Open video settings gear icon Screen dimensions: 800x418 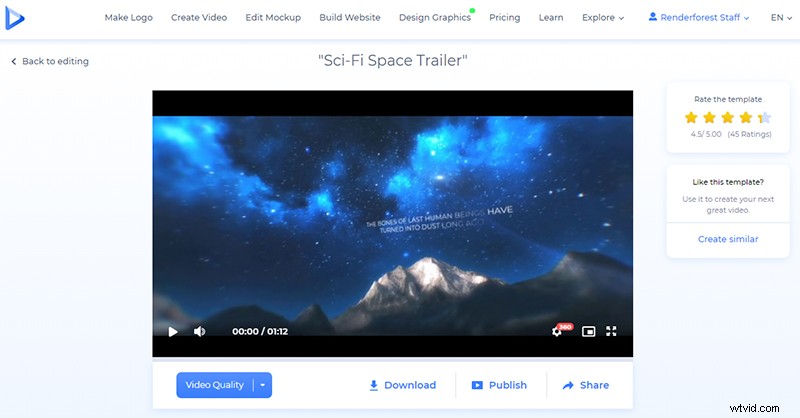pos(557,332)
